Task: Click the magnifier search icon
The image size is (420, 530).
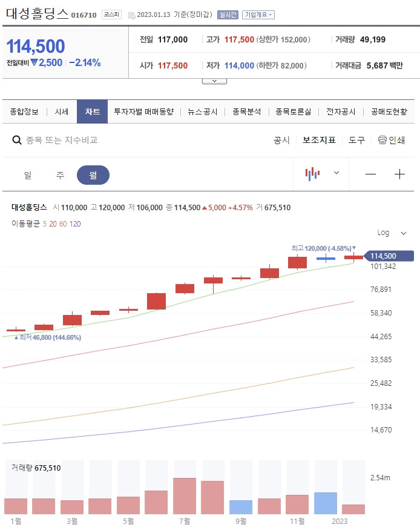Action: (x=16, y=140)
